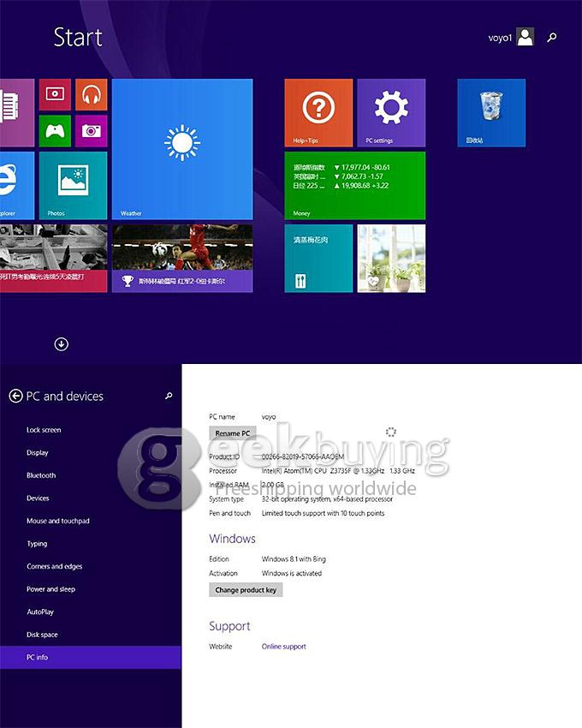Open the Weather tile
Image resolution: width=582 pixels, height=728 pixels.
coord(182,149)
